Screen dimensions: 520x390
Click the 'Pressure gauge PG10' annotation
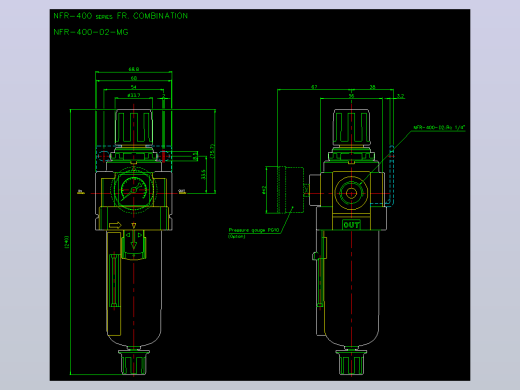pyautogui.click(x=254, y=230)
